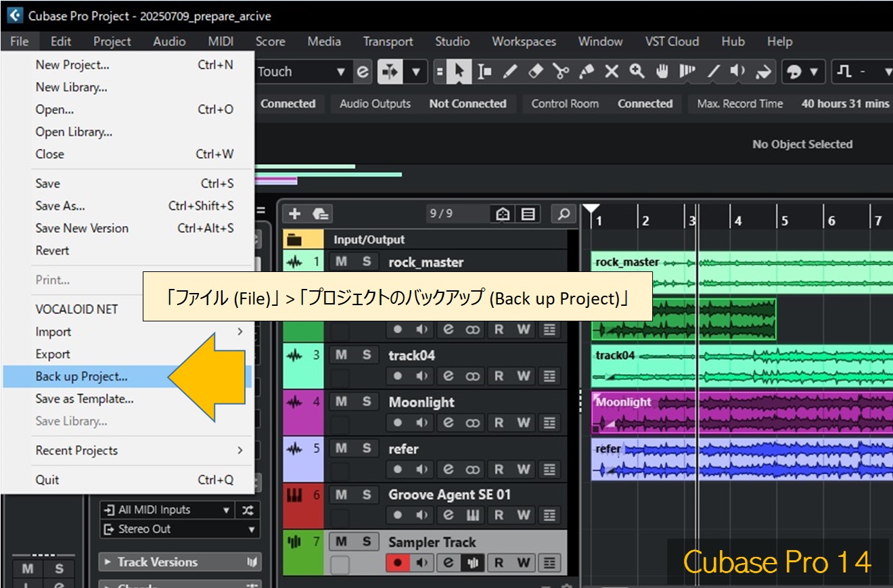Open the Project menu
893x588 pixels.
(112, 41)
